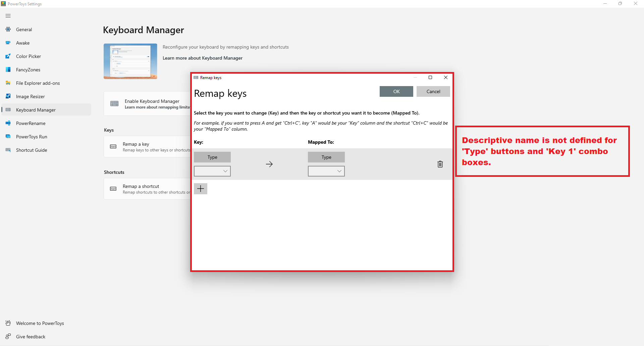Screen dimensions: 644x346
Task: Delete the remap row using trash icon
Action: coord(440,164)
